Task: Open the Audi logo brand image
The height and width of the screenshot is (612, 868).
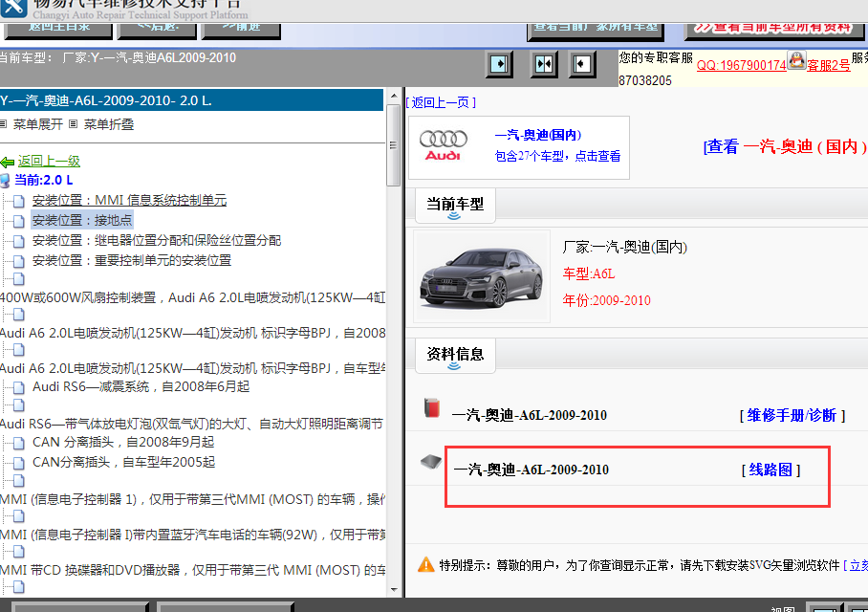Action: [443, 145]
